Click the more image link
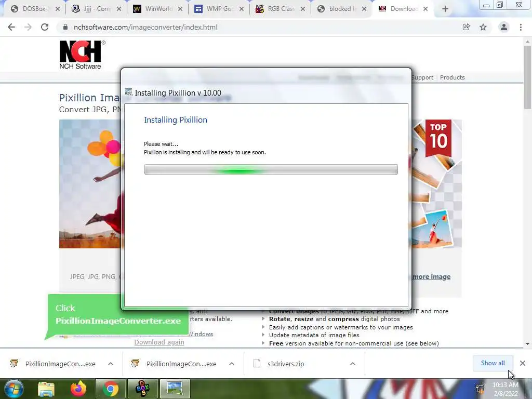Image resolution: width=532 pixels, height=399 pixels. pos(431,277)
